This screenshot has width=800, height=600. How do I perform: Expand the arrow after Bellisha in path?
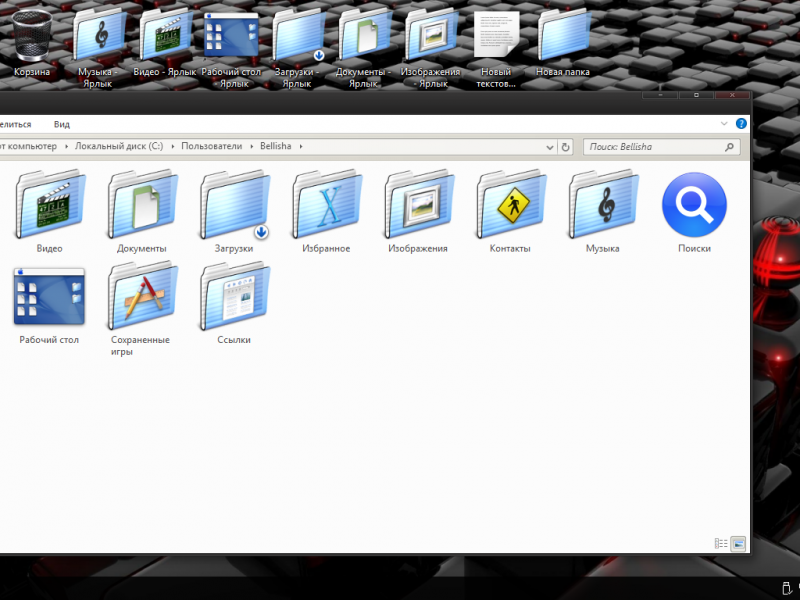301,146
